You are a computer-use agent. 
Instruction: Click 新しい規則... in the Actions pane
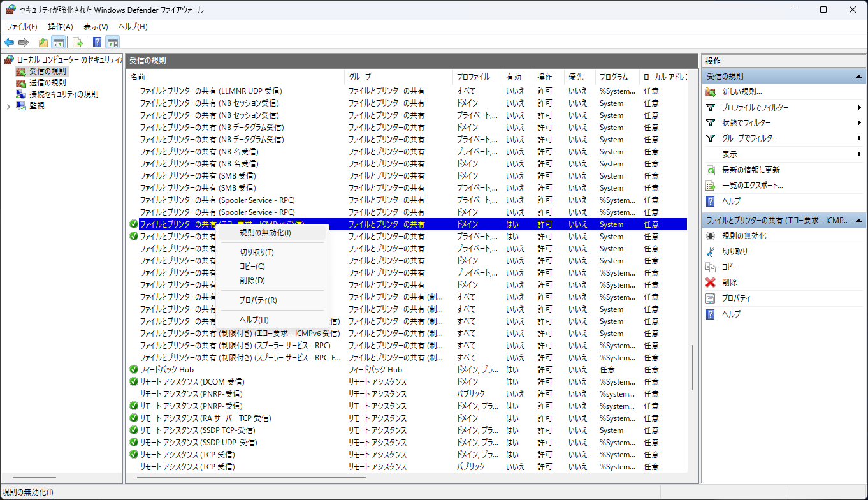coord(742,92)
